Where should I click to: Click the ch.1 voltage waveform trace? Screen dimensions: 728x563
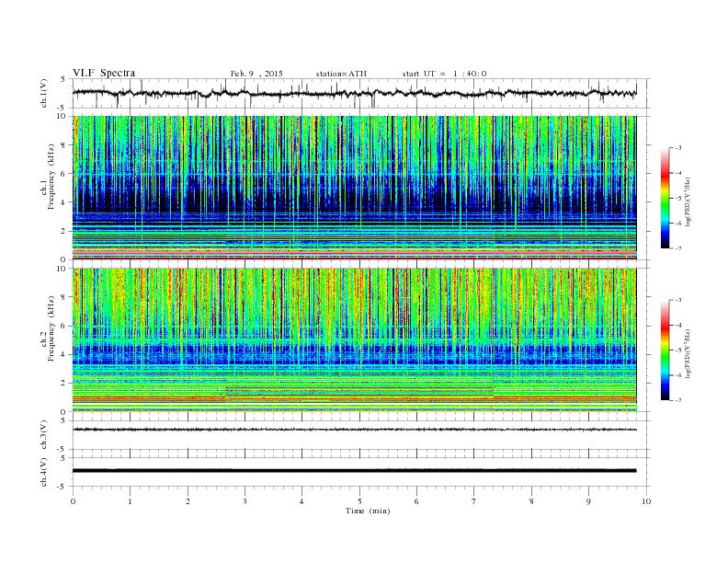(354, 93)
